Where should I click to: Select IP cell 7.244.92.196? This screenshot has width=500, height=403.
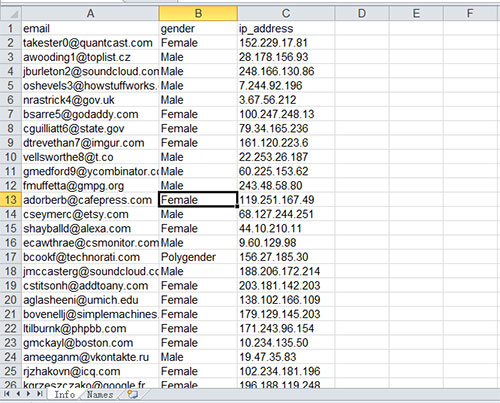[286, 86]
